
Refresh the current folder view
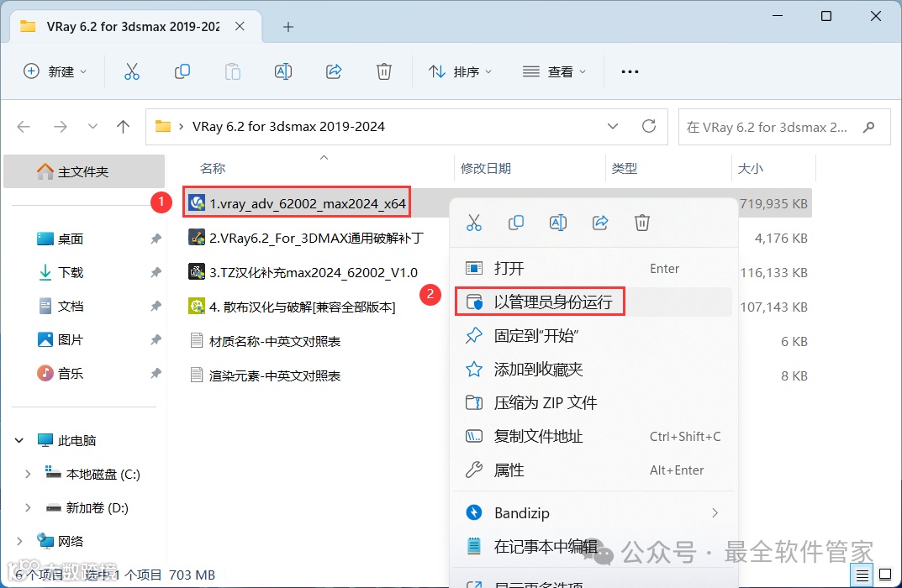point(649,126)
